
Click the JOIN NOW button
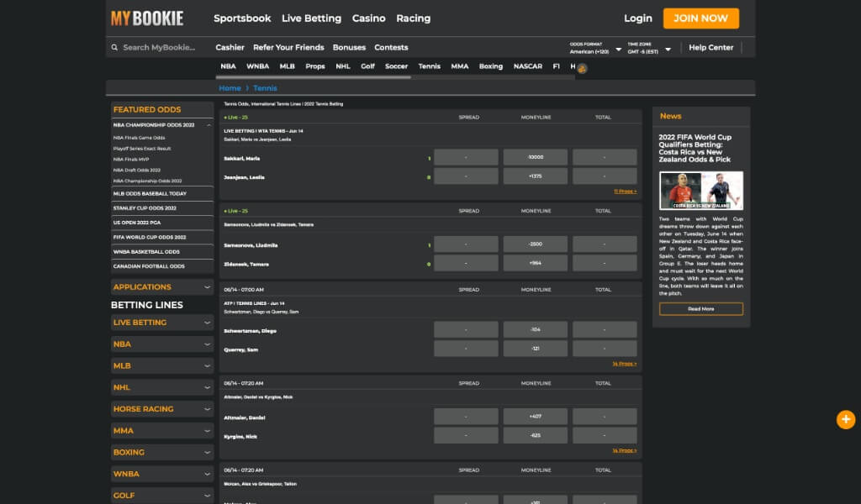coord(700,18)
